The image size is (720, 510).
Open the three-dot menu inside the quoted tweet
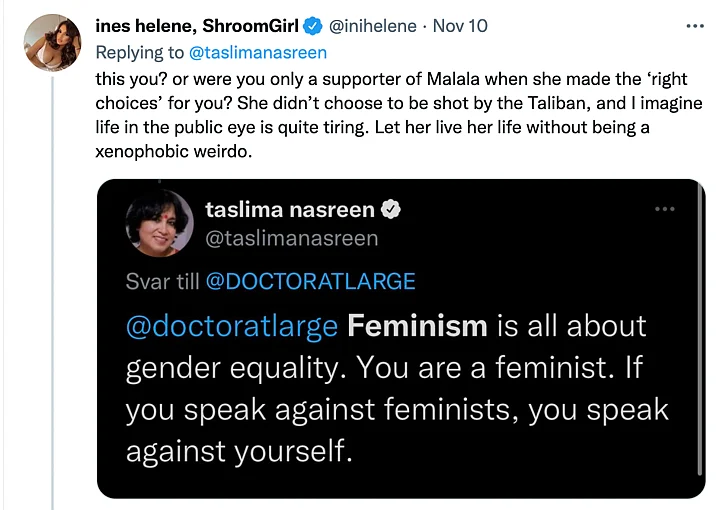pos(664,209)
